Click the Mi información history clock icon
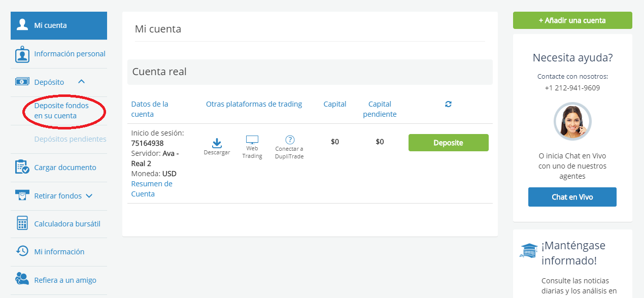Image resolution: width=644 pixels, height=298 pixels. click(x=22, y=251)
